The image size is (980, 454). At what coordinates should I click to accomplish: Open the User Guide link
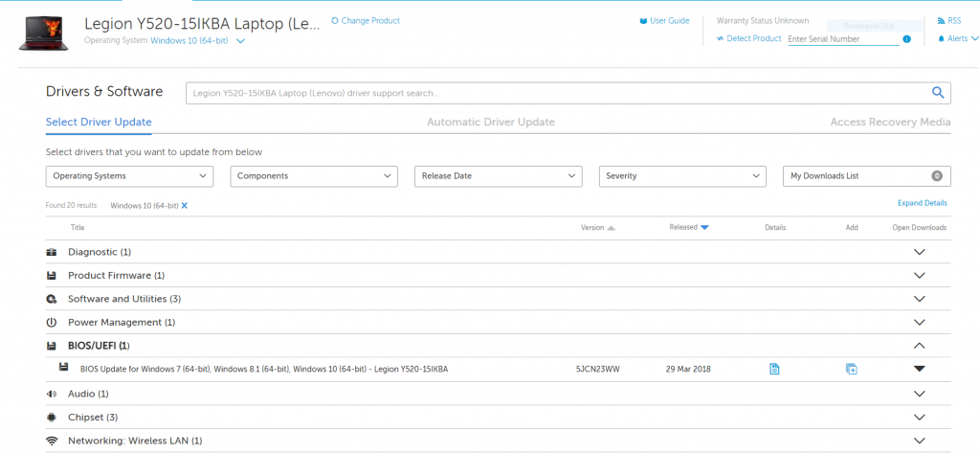(669, 21)
